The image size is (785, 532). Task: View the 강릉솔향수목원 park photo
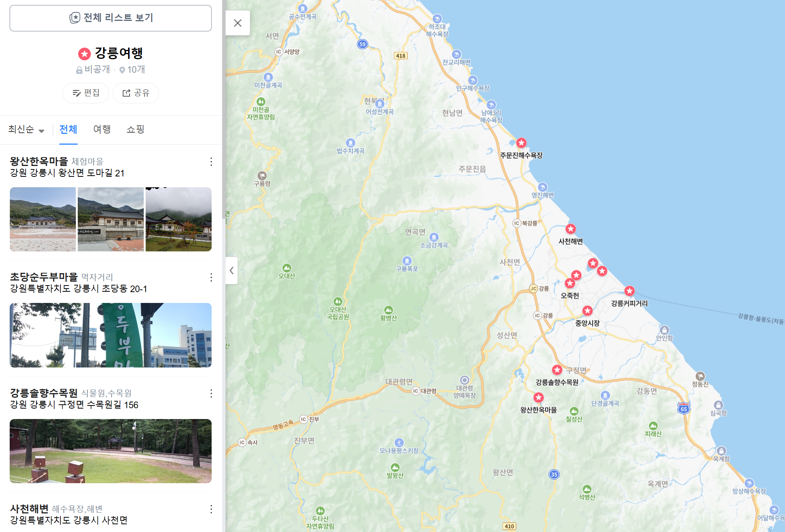click(111, 451)
